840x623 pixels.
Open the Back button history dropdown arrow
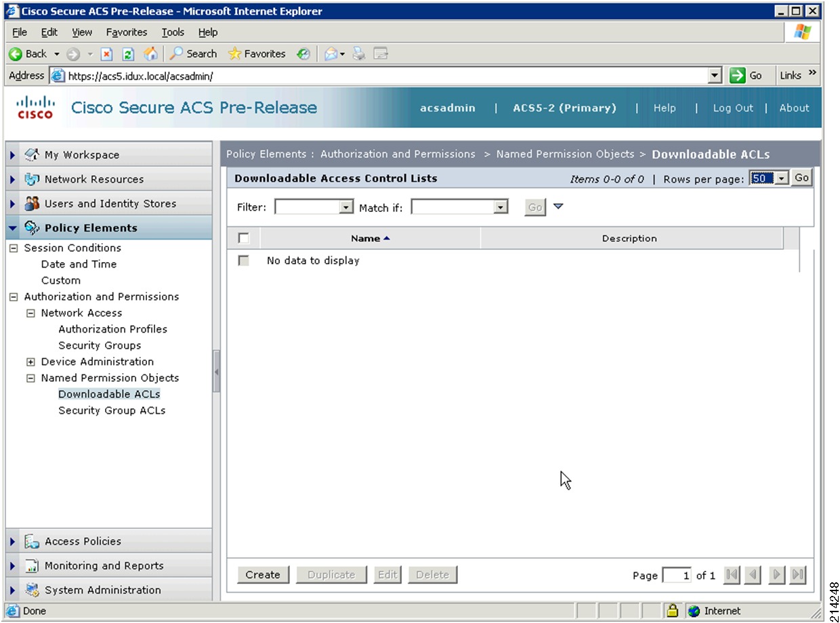click(57, 54)
